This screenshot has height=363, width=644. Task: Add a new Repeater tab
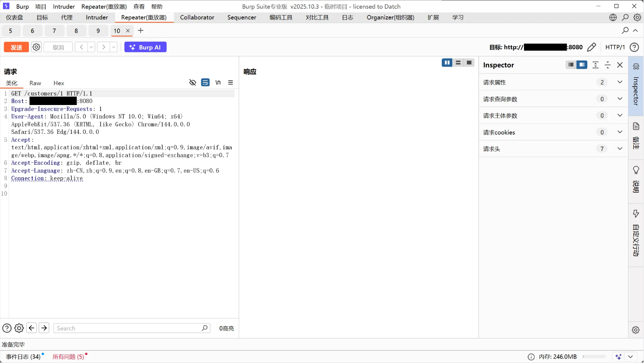(141, 31)
